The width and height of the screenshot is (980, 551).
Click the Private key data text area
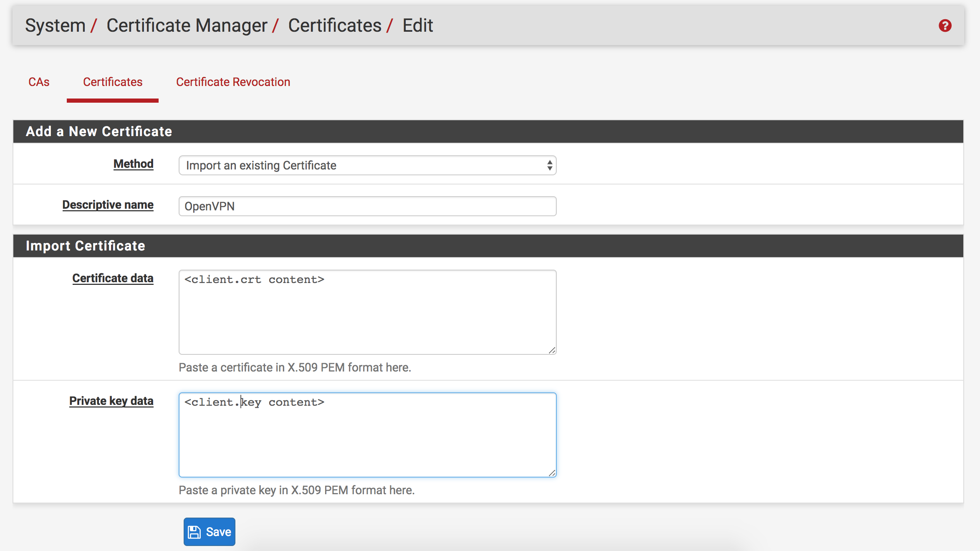tap(367, 434)
